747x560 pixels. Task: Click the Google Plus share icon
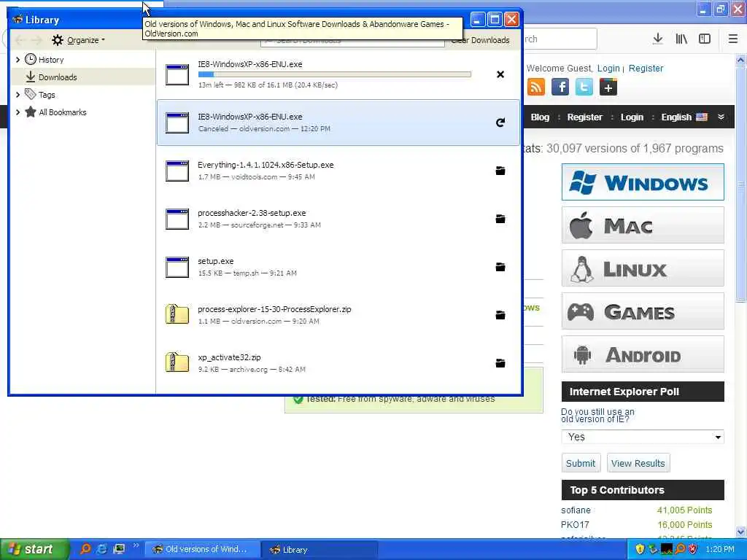click(x=608, y=87)
